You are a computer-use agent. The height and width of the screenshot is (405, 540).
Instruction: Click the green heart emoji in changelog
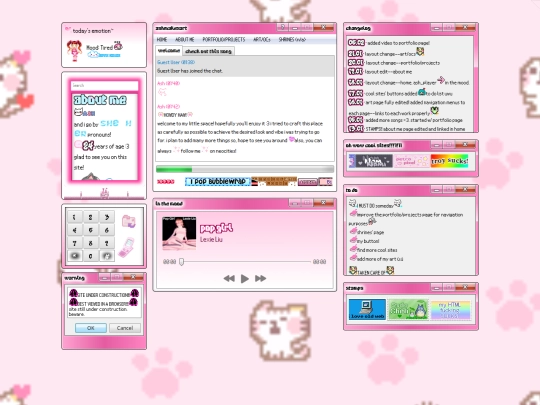pos(435,111)
